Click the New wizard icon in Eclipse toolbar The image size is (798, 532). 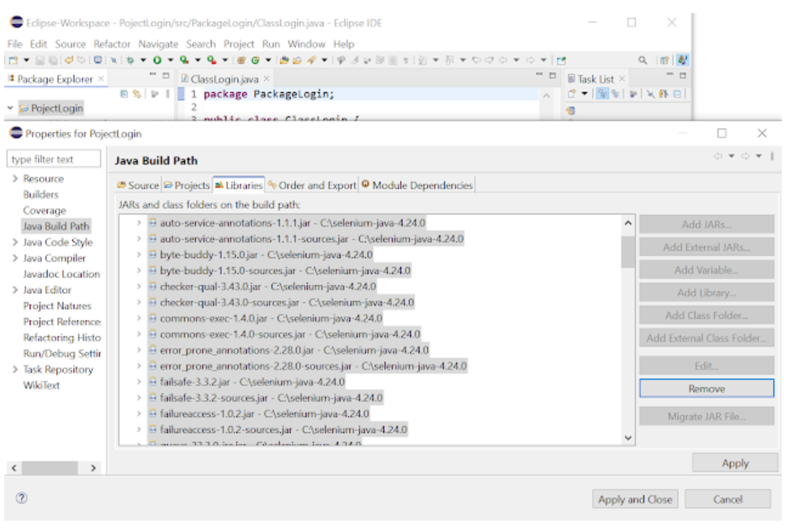[13, 60]
